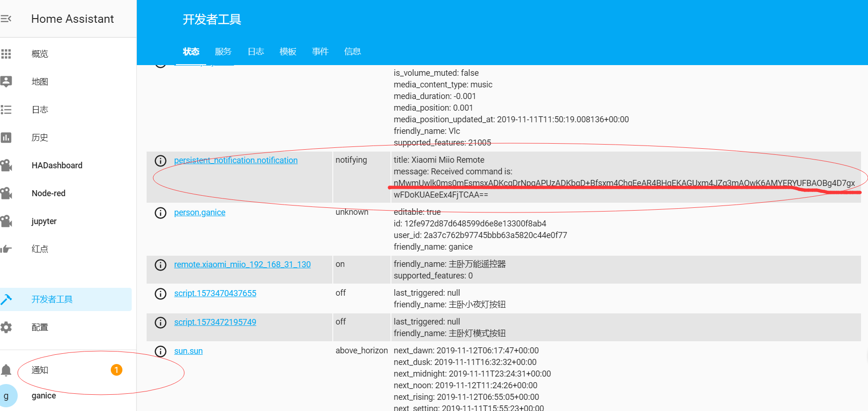Open sun.sun entity link
This screenshot has height=411, width=868.
188,351
